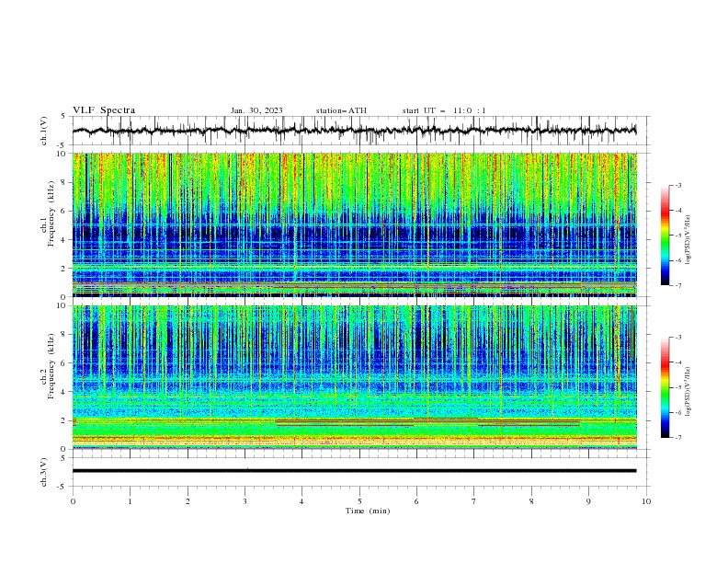Click the '7' tick on the time axis
The image size is (728, 563).
[474, 501]
